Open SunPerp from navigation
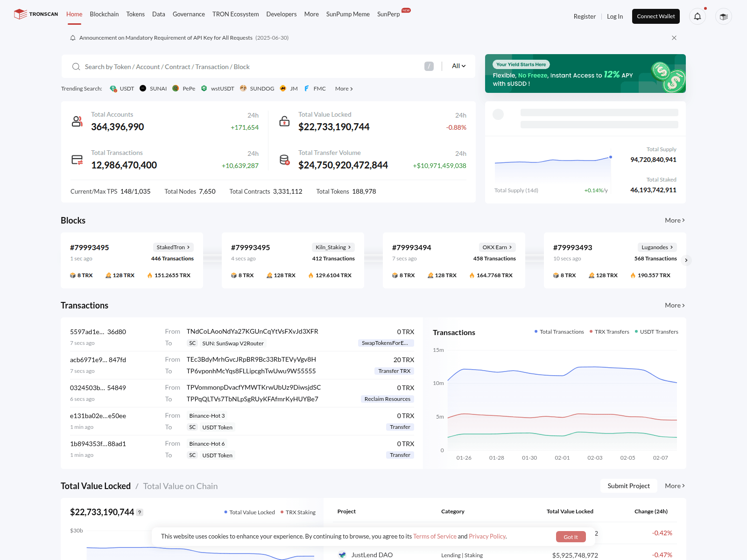The width and height of the screenshot is (747, 560). 389,14
